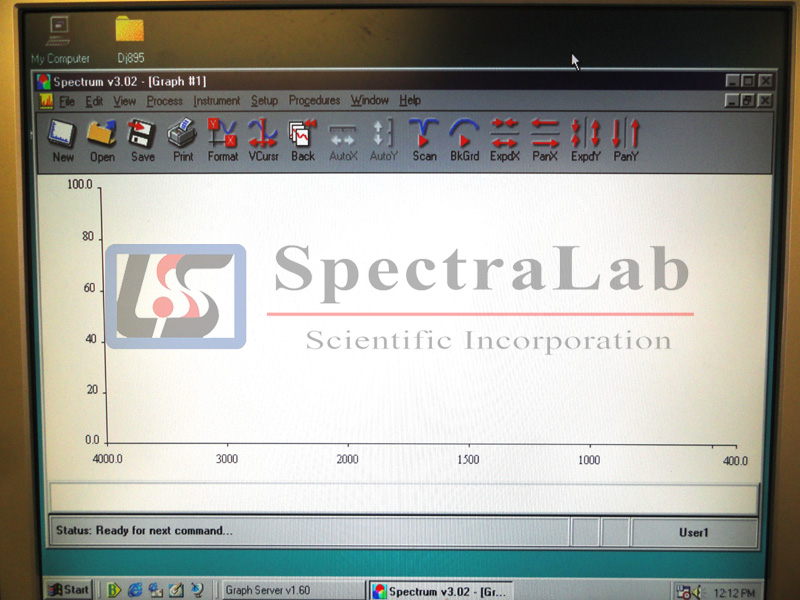Click the New graph toolbar icon
The width and height of the screenshot is (800, 600).
pyautogui.click(x=62, y=140)
